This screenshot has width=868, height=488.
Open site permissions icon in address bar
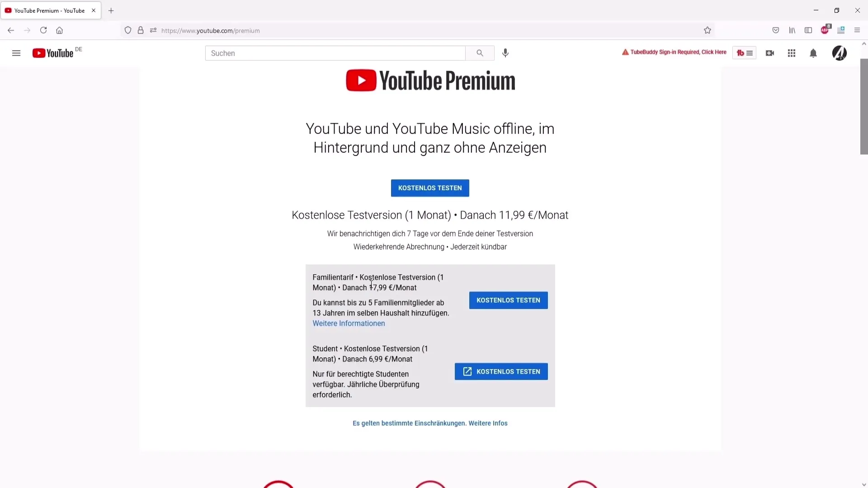(153, 30)
